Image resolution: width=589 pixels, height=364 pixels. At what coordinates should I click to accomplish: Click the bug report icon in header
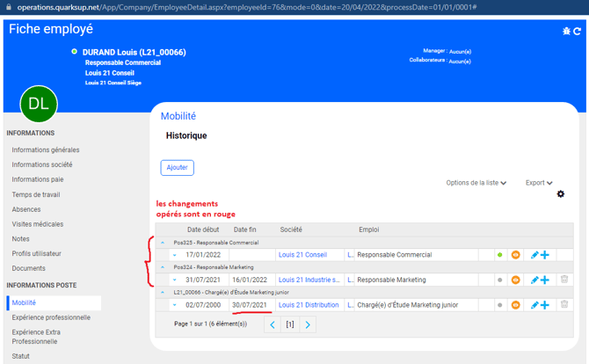point(566,31)
